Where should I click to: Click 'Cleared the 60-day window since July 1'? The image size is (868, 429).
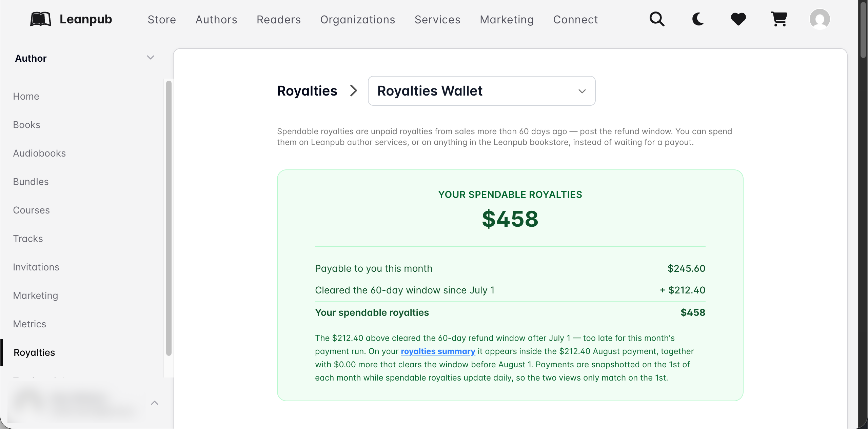pos(405,290)
